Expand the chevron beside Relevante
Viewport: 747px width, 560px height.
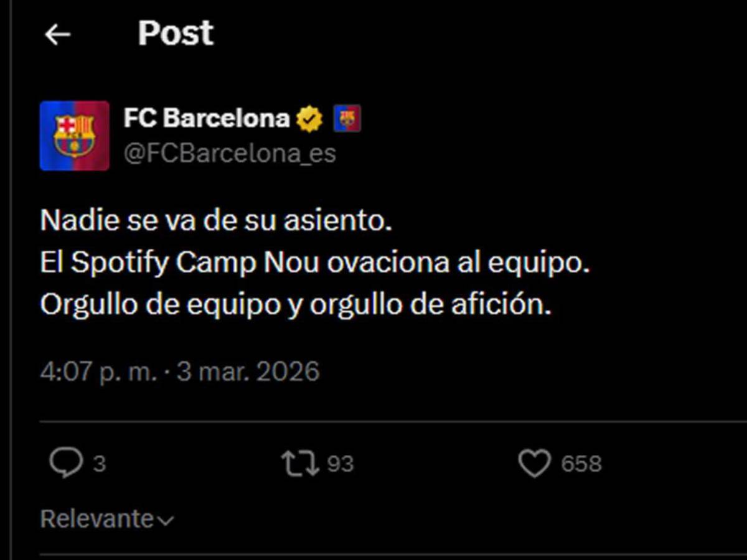click(166, 520)
